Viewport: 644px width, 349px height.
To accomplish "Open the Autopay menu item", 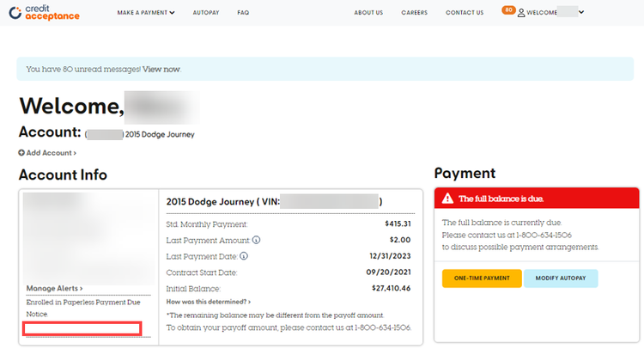I will pos(205,13).
